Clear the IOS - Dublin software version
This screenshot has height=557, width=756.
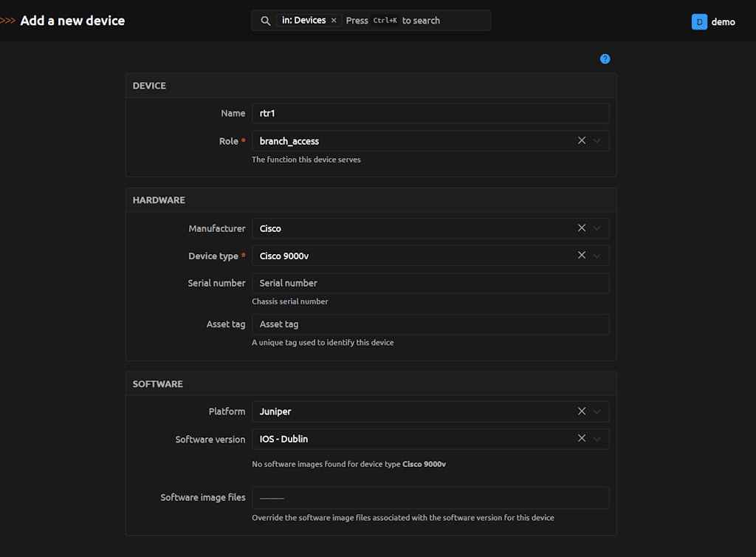tap(582, 439)
